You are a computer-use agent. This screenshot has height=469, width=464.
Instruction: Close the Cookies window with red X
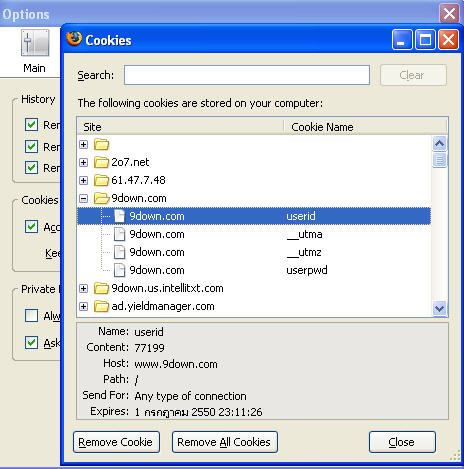pyautogui.click(x=448, y=40)
